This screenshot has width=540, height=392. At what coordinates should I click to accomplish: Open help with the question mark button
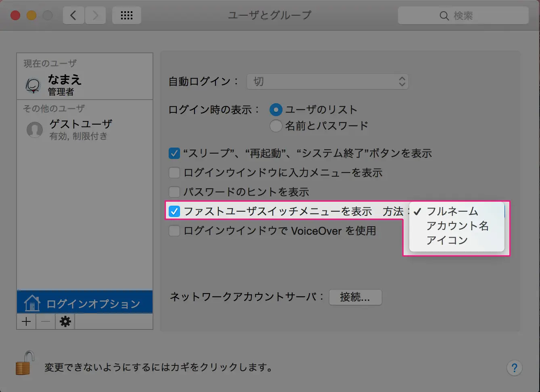click(514, 368)
